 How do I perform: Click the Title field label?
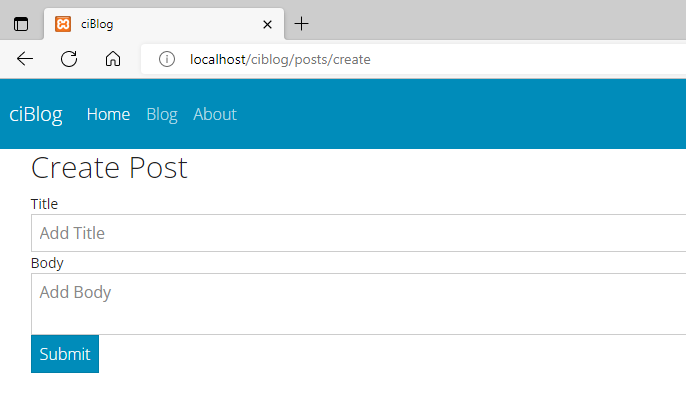coord(44,204)
